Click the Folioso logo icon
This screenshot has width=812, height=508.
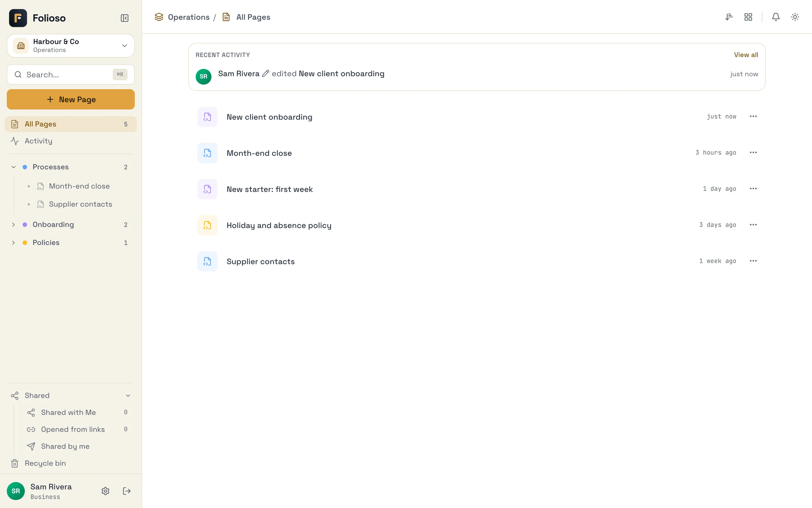tap(18, 18)
